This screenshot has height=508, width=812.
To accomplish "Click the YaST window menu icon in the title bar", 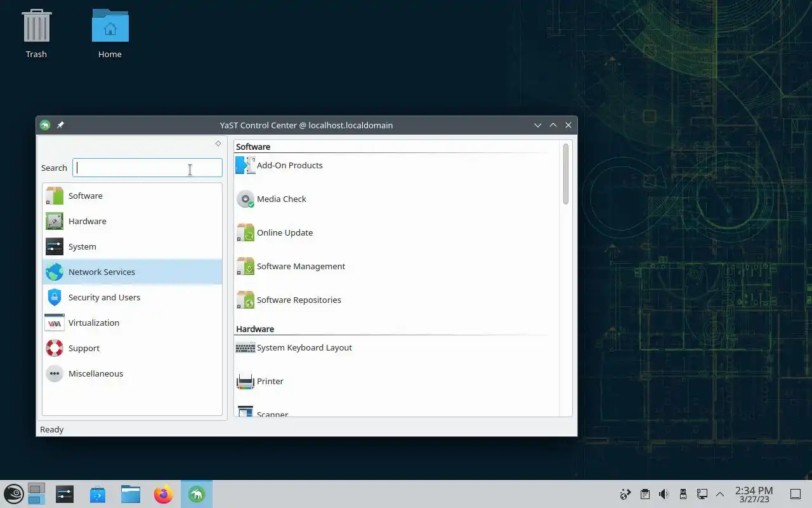I will [x=45, y=125].
